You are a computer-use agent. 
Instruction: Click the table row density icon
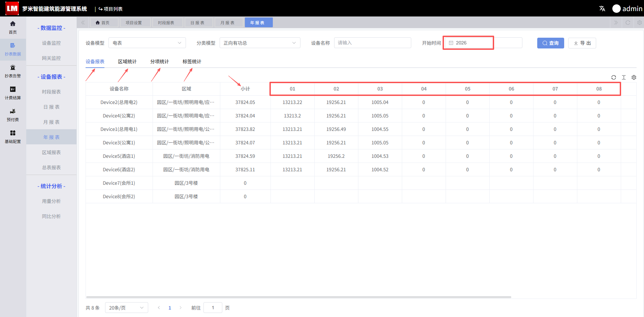(x=624, y=77)
